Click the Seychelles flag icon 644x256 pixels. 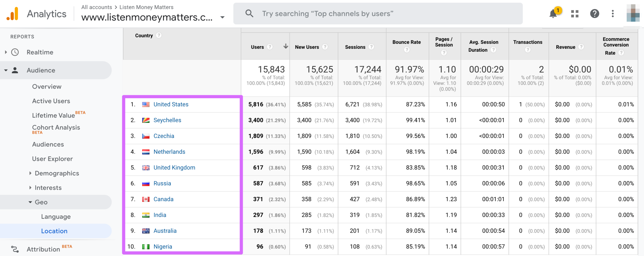coord(146,120)
